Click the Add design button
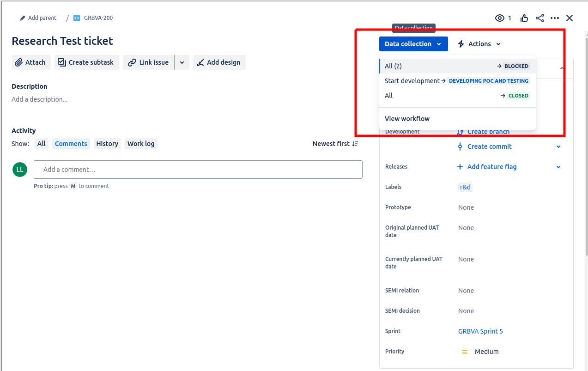Viewport: 588px width, 371px height. point(219,62)
